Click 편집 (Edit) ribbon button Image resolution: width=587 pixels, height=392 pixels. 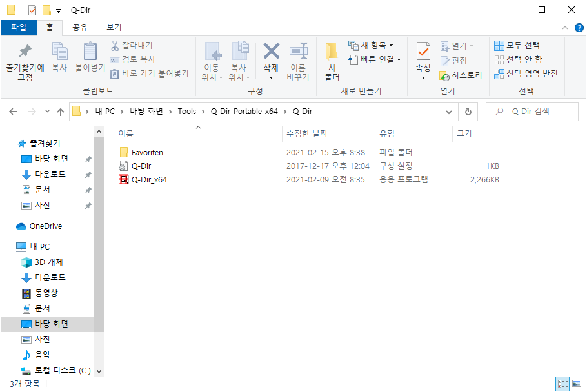pyautogui.click(x=453, y=60)
